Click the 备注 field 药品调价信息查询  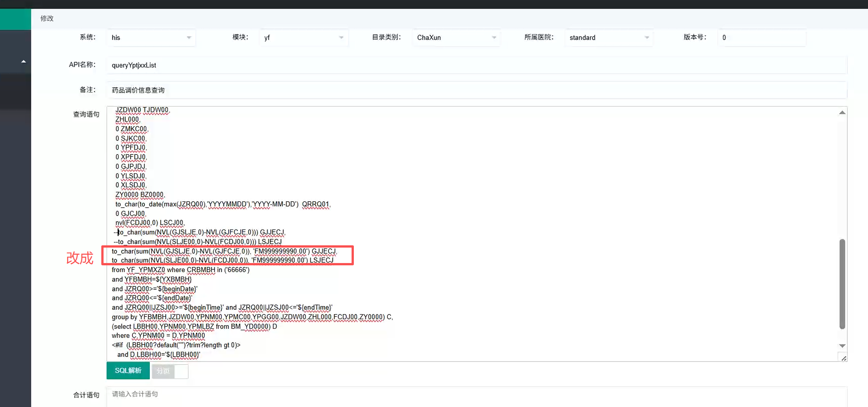pos(476,90)
